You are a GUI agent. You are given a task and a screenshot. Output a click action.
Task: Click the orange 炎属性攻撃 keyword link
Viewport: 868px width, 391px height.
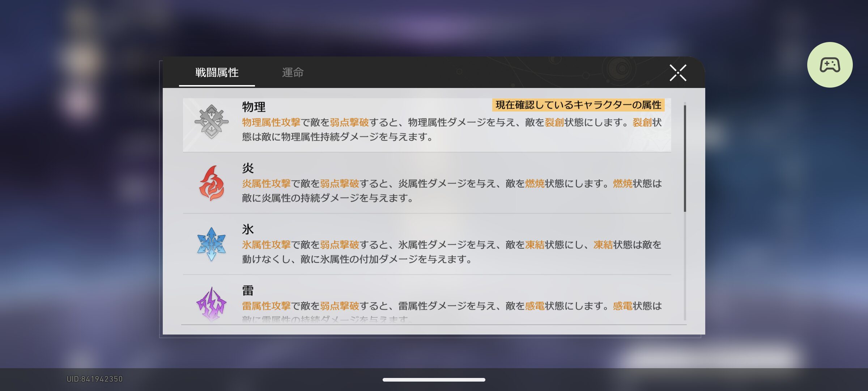pyautogui.click(x=266, y=184)
